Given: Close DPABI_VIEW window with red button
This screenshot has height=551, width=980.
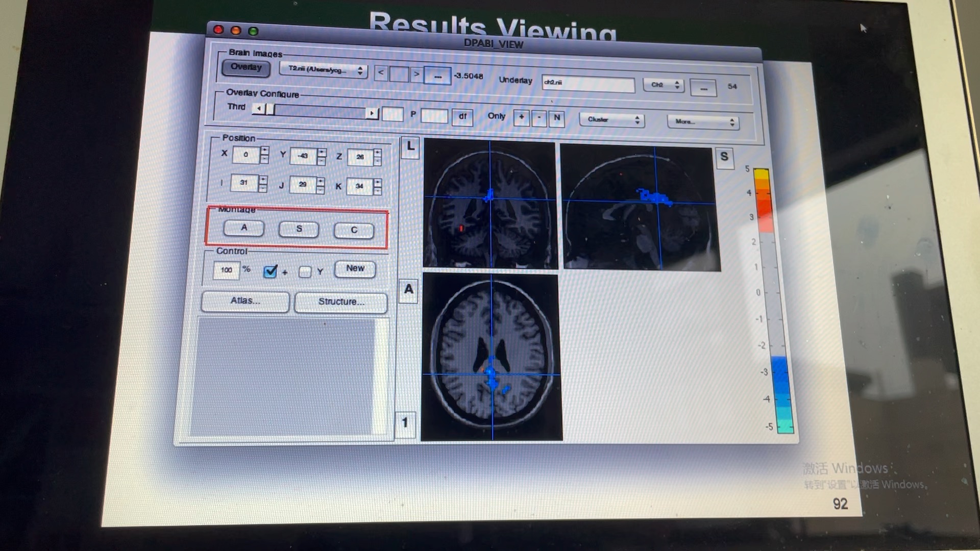Looking at the screenshot, I should click(218, 30).
